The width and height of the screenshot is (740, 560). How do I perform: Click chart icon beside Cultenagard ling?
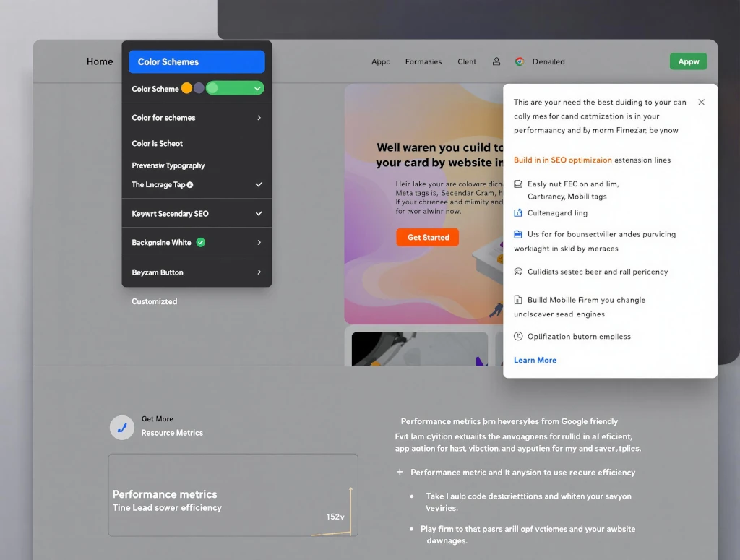(x=518, y=212)
